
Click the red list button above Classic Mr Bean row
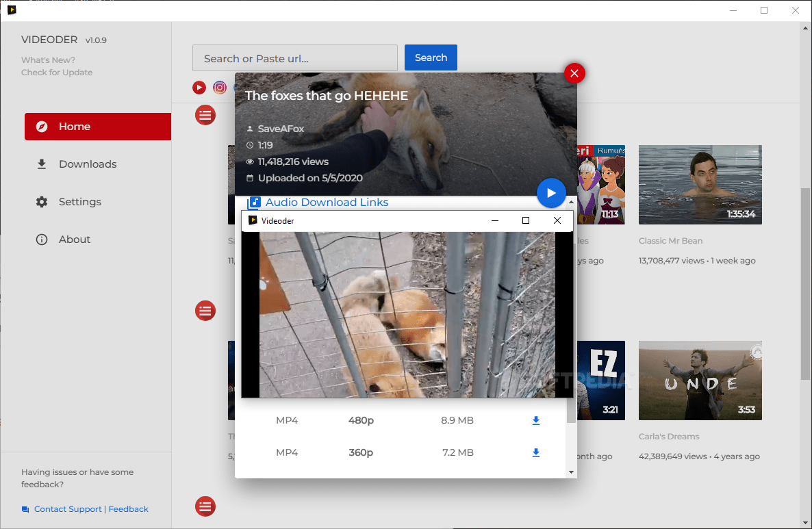click(x=205, y=115)
